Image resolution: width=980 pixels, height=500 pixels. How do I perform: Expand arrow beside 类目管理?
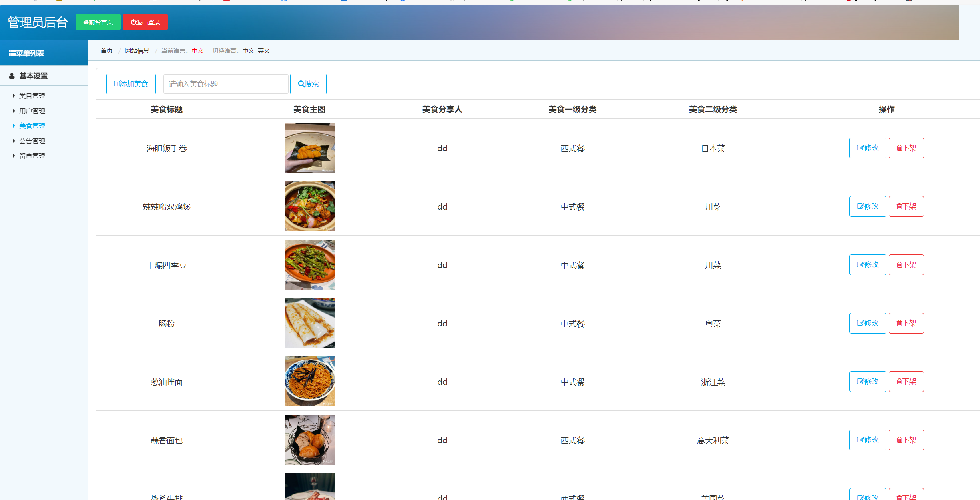14,96
